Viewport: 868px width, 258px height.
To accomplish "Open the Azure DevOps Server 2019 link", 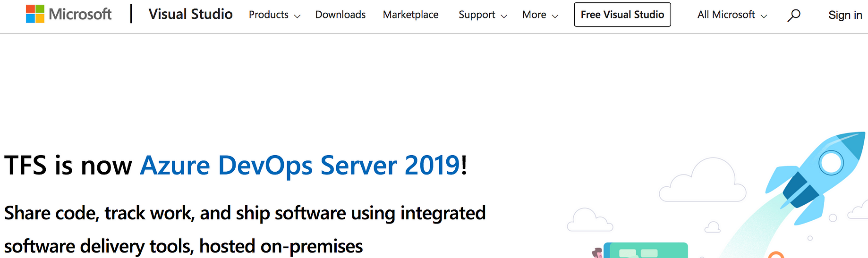I will 300,166.
